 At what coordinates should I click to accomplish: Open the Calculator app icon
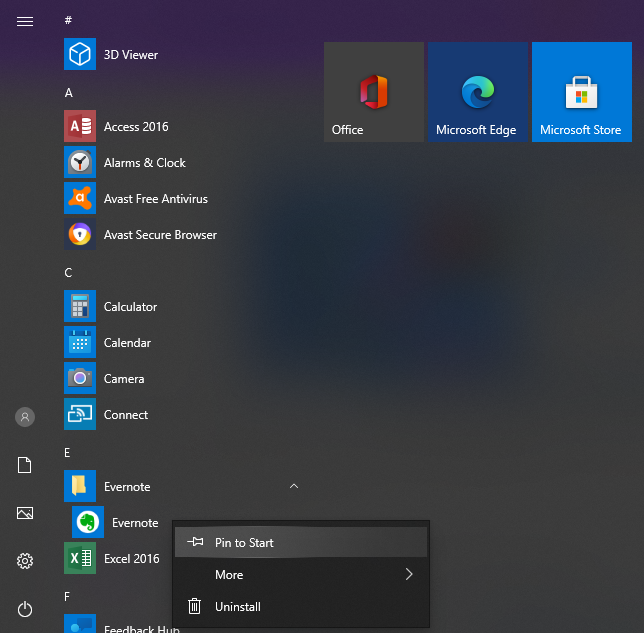click(80, 306)
